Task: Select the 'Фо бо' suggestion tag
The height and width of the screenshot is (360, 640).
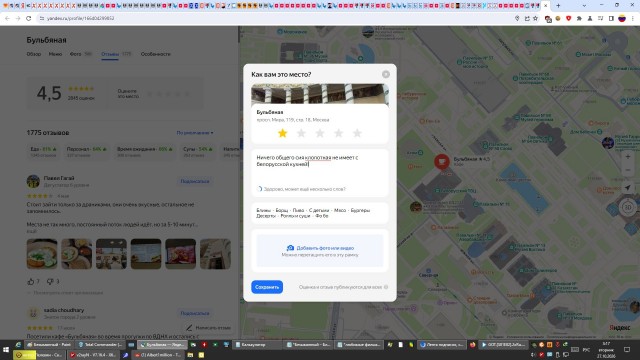Action: [x=322, y=216]
